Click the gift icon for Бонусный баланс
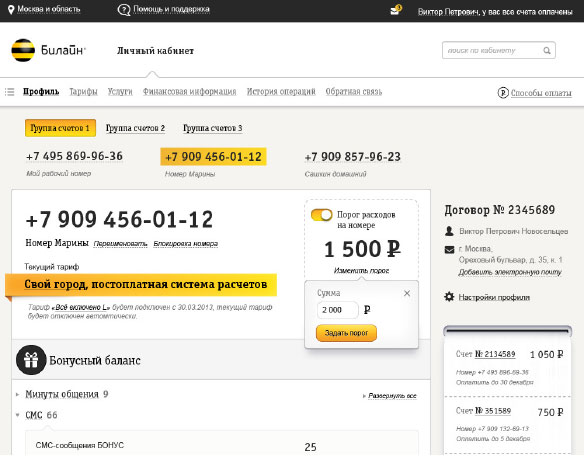Image resolution: width=584 pixels, height=456 pixels. tap(31, 360)
